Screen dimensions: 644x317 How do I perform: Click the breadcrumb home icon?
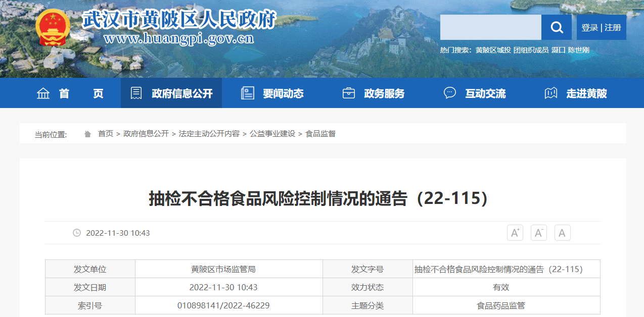point(88,134)
